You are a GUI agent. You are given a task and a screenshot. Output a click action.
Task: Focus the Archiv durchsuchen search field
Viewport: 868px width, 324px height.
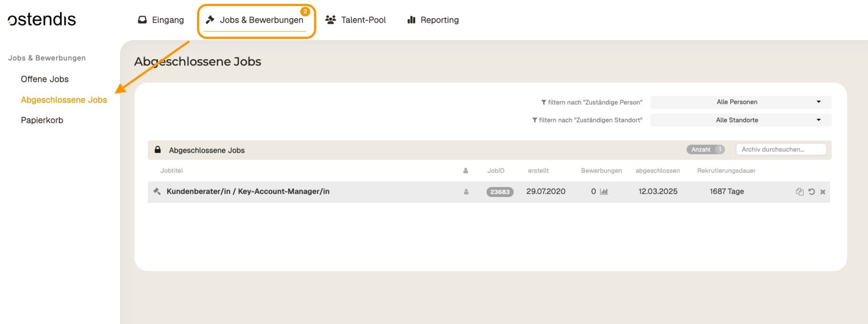[x=781, y=150]
